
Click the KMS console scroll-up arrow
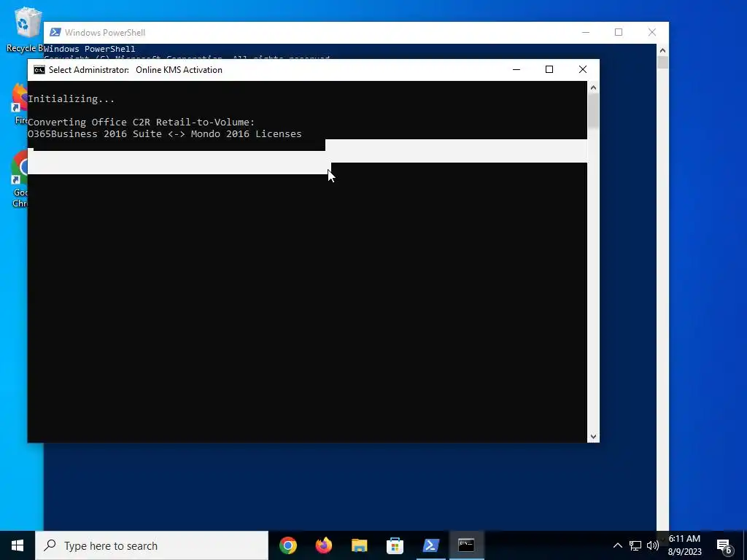tap(593, 87)
